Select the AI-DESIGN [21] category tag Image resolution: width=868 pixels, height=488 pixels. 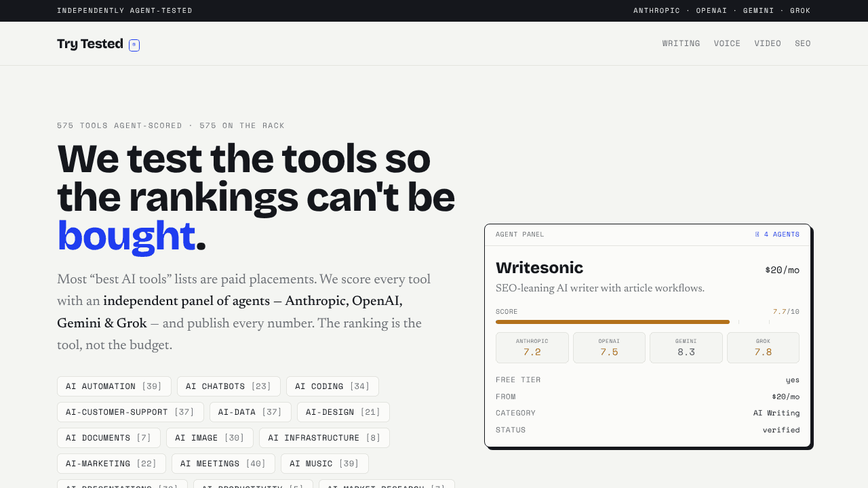pyautogui.click(x=343, y=412)
